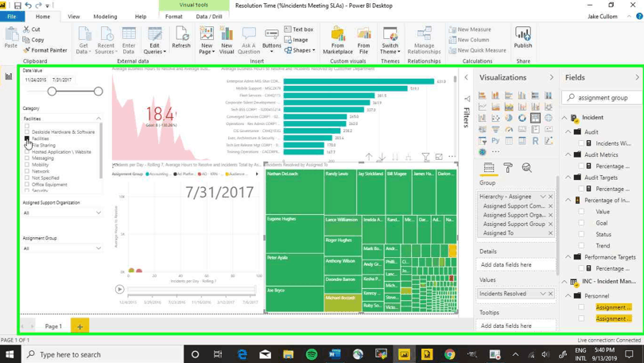Select the Pie chart visualization icon

point(509,118)
